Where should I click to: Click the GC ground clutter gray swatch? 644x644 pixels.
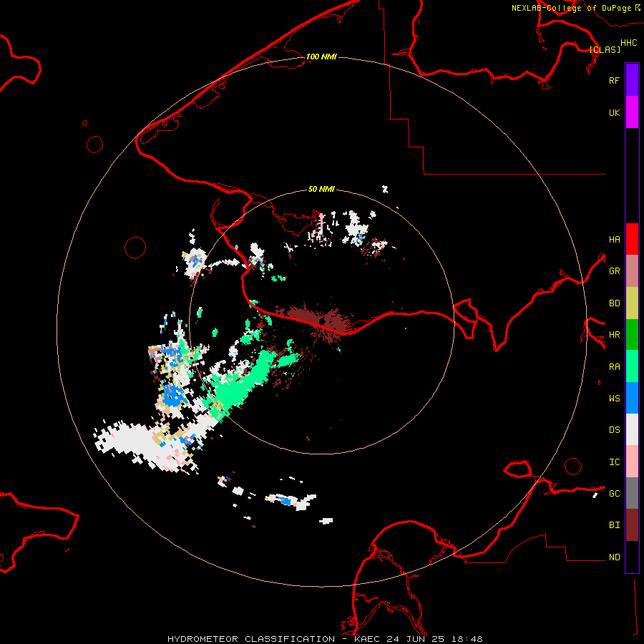click(x=632, y=493)
